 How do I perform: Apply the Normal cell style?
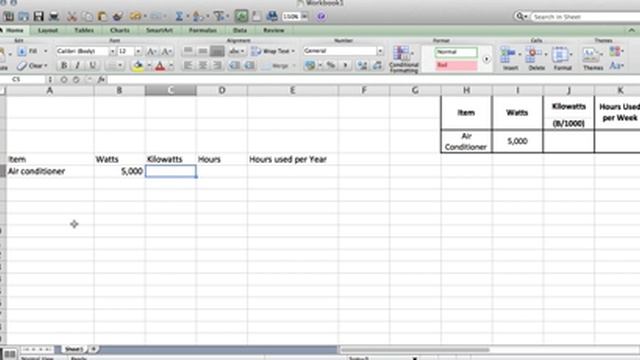tap(456, 52)
